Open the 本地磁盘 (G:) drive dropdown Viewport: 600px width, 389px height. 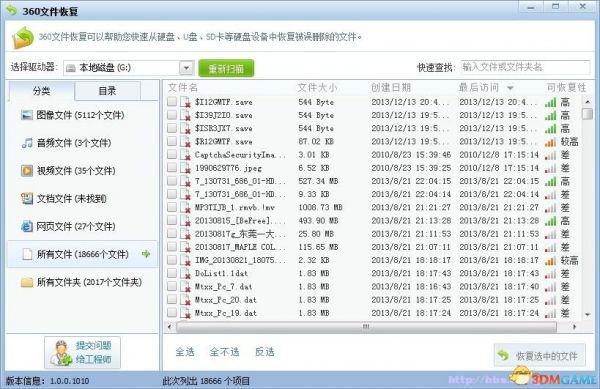tap(186, 68)
